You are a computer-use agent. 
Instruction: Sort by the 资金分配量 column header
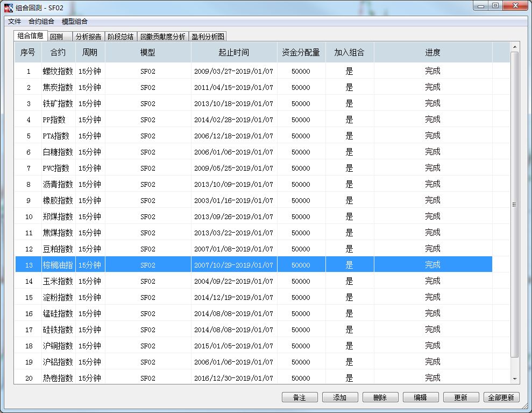coord(301,53)
